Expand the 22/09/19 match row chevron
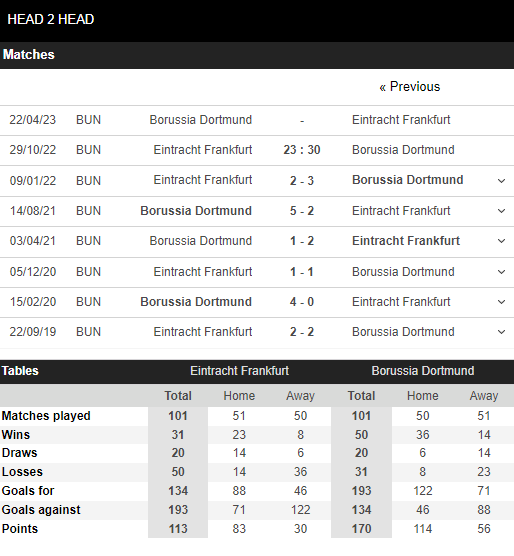 click(x=501, y=332)
